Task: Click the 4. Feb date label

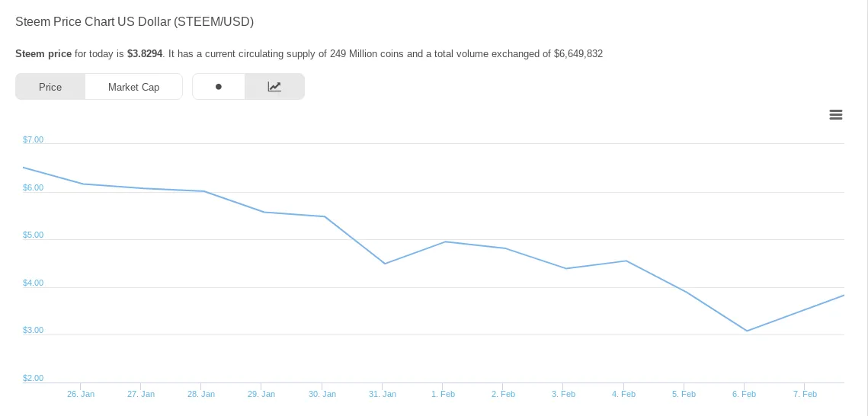Action: [624, 395]
